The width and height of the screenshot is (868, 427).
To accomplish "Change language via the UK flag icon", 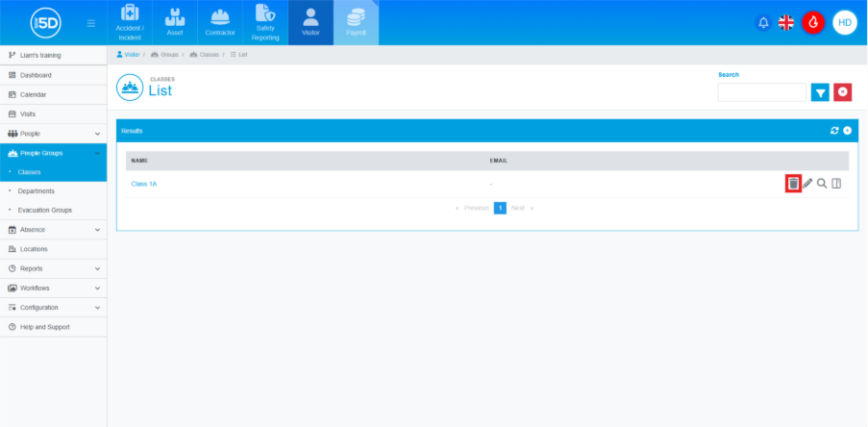I will [x=786, y=22].
